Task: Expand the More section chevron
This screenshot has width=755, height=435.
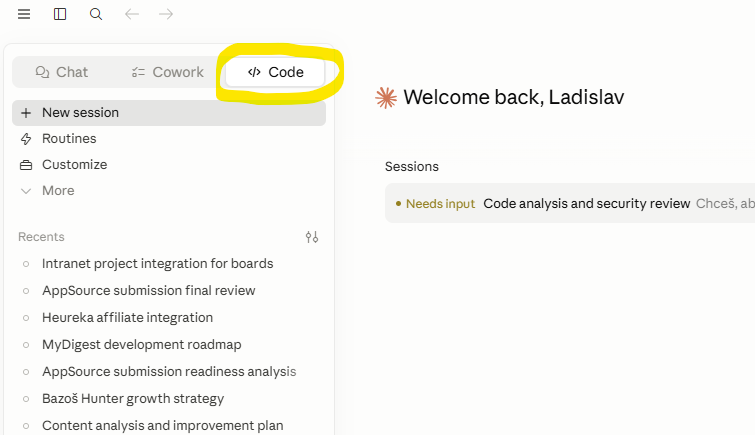Action: pos(26,191)
